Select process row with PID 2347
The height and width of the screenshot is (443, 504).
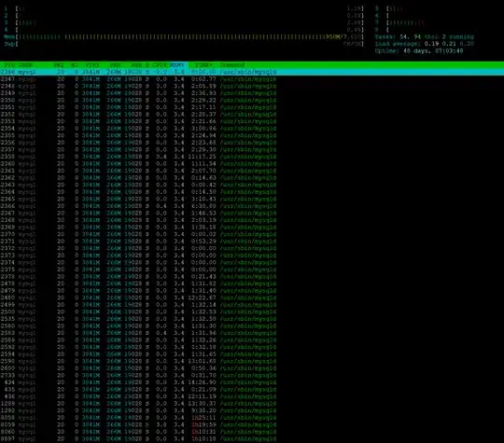pos(138,79)
